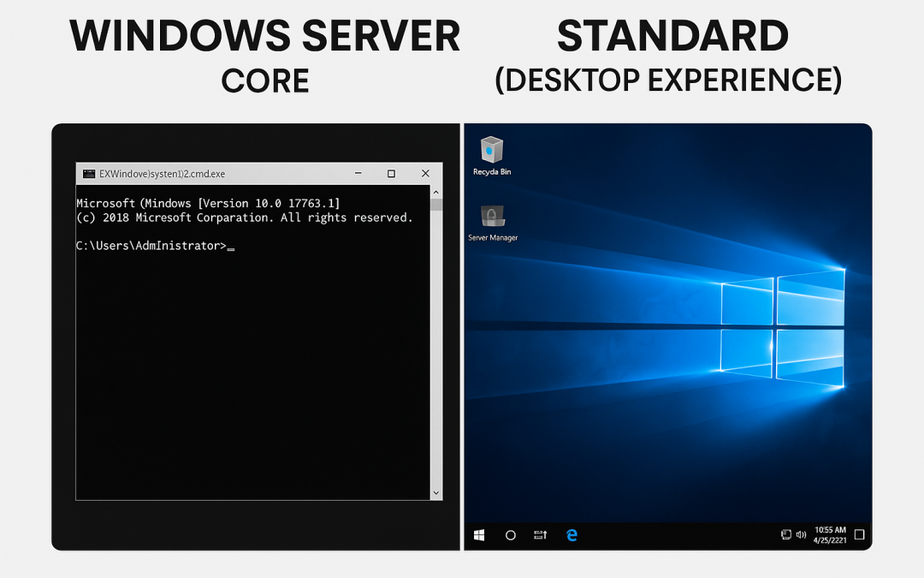Image resolution: width=924 pixels, height=578 pixels.
Task: Open the volume slider from the speaker icon
Action: (801, 534)
